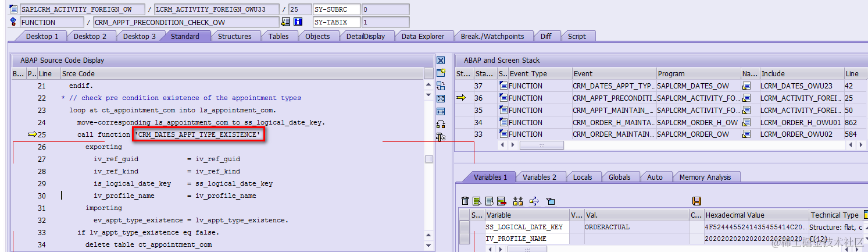This screenshot has width=868, height=252.
Task: Click the navigate icon after CRM_APPT_PRECONDITION_CHECK_OW
Action: click(285, 22)
